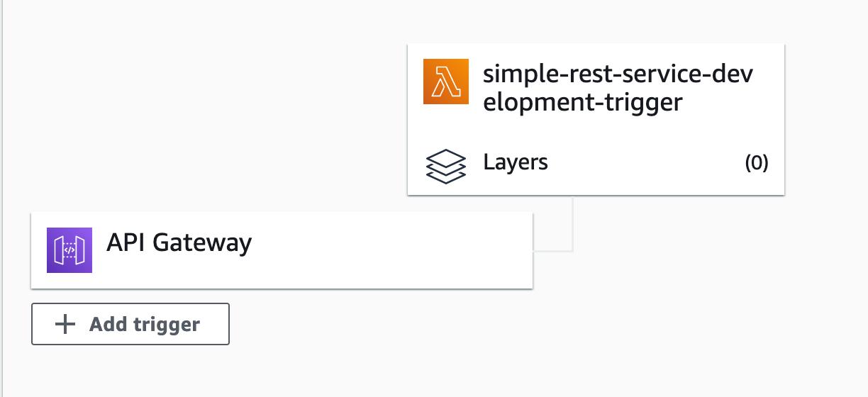Select the API Gateway trigger label
Image resolution: width=868 pixels, height=397 pixels.
point(179,242)
